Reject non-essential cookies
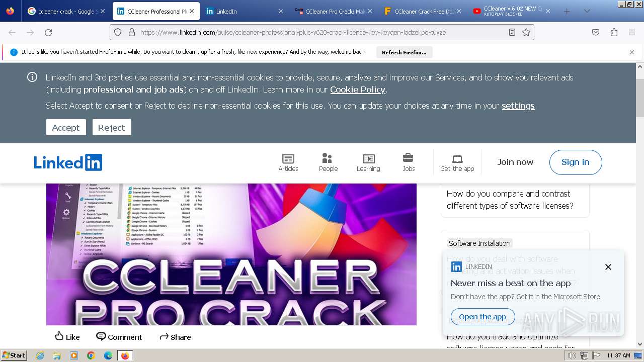Screen dimensions: 644x362 [112, 128]
